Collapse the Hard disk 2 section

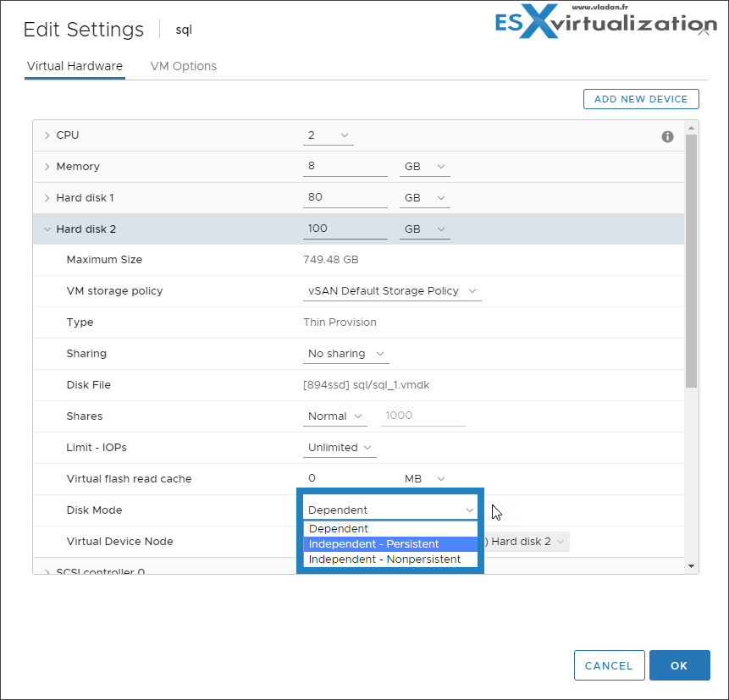pyautogui.click(x=47, y=229)
